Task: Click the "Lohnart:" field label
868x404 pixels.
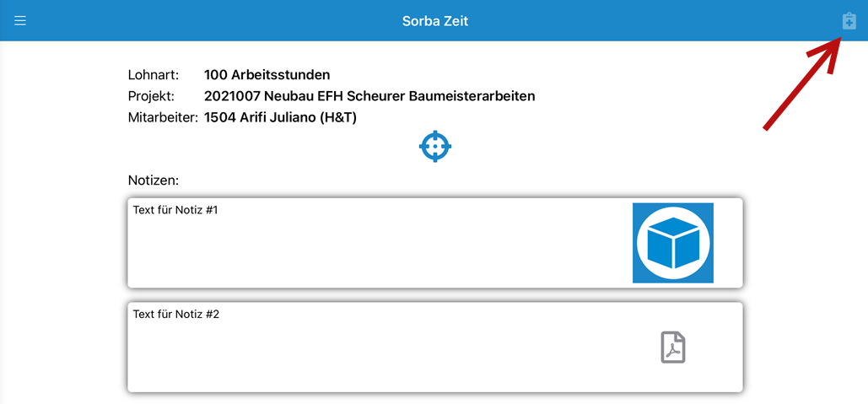Action: 154,75
